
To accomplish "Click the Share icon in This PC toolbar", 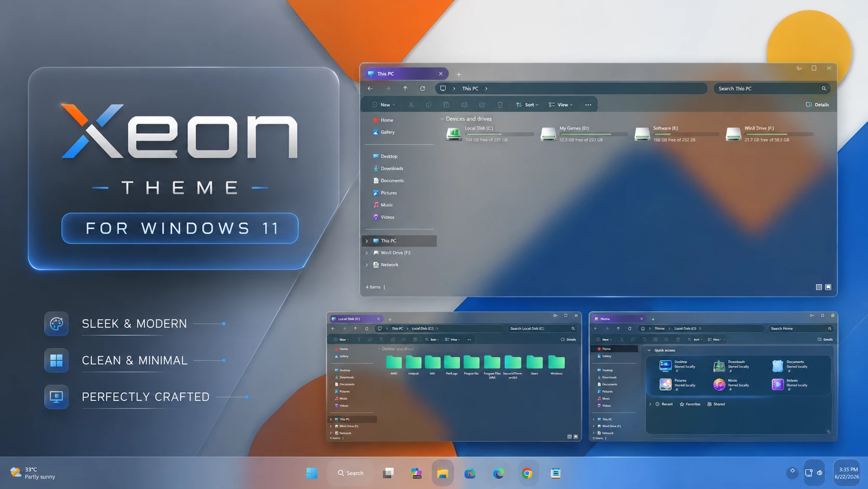I will pyautogui.click(x=482, y=104).
